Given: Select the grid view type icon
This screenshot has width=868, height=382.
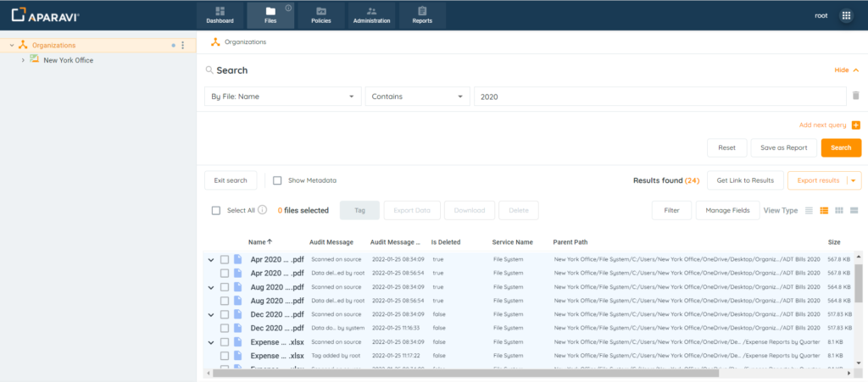Looking at the screenshot, I should pyautogui.click(x=839, y=210).
